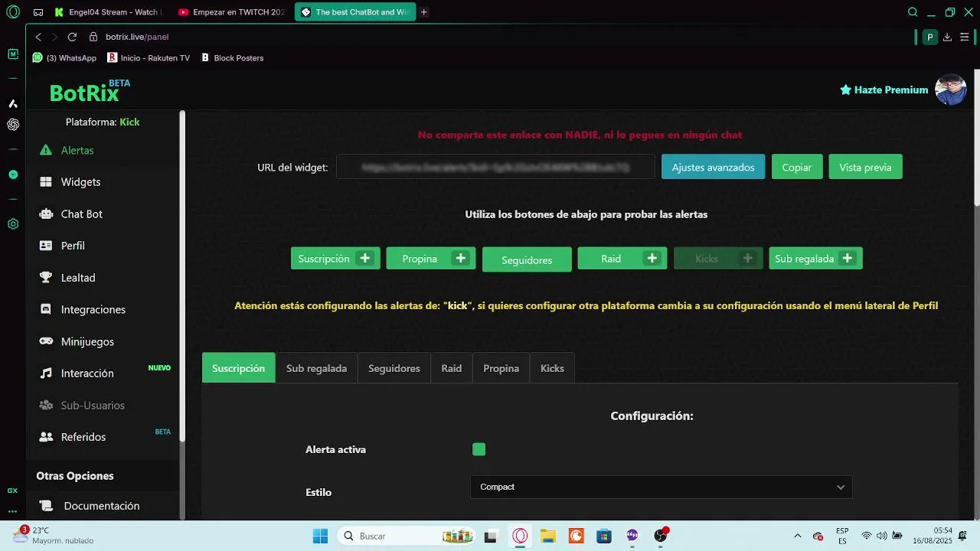Switch to the Suscripción config tab

click(x=238, y=368)
